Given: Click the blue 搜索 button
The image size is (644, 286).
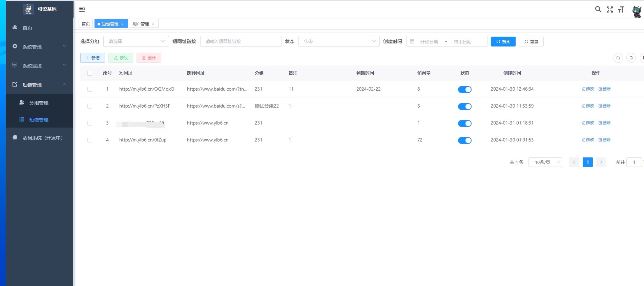Looking at the screenshot, I should point(503,41).
